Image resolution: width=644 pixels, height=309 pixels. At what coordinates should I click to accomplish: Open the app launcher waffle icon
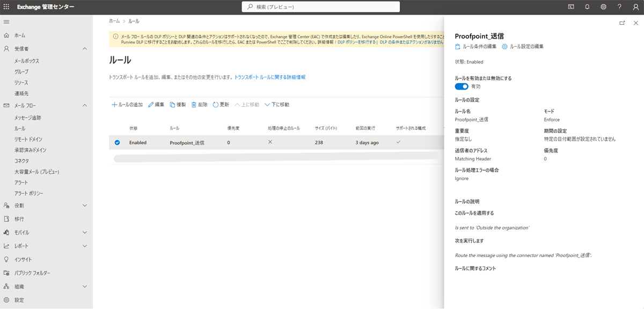click(x=6, y=7)
